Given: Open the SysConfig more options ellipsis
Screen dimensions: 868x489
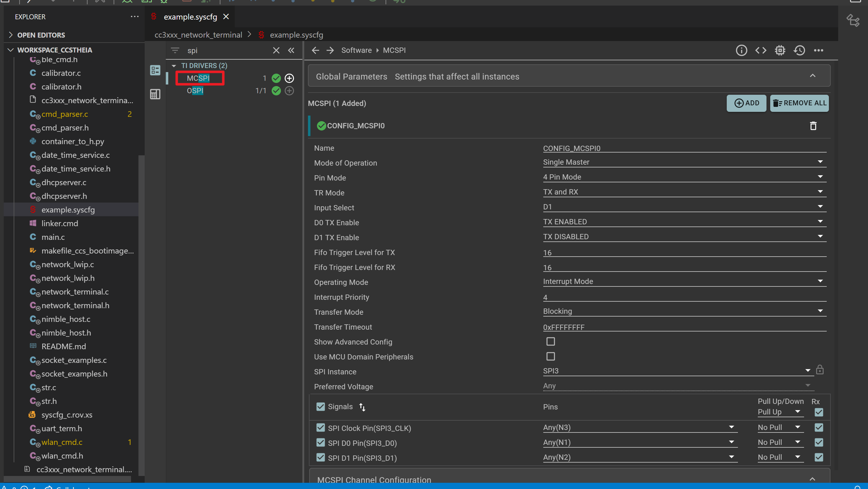Looking at the screenshot, I should tap(818, 50).
